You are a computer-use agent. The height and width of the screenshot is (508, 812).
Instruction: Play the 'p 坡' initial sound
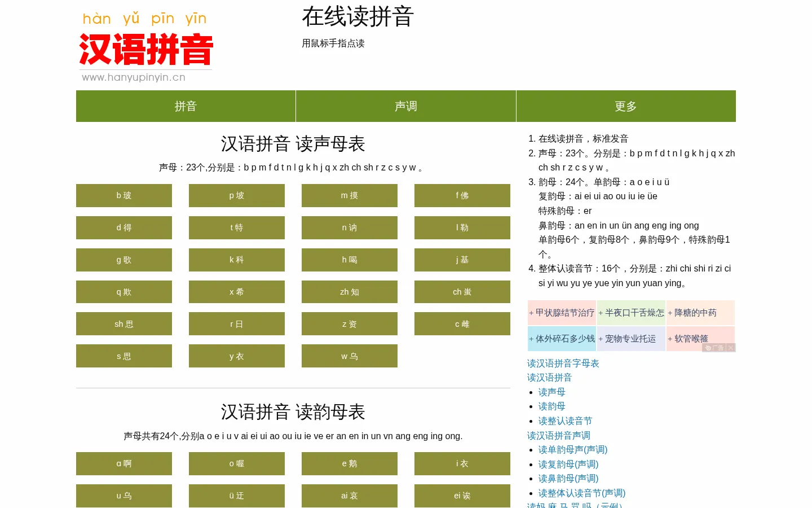click(237, 195)
